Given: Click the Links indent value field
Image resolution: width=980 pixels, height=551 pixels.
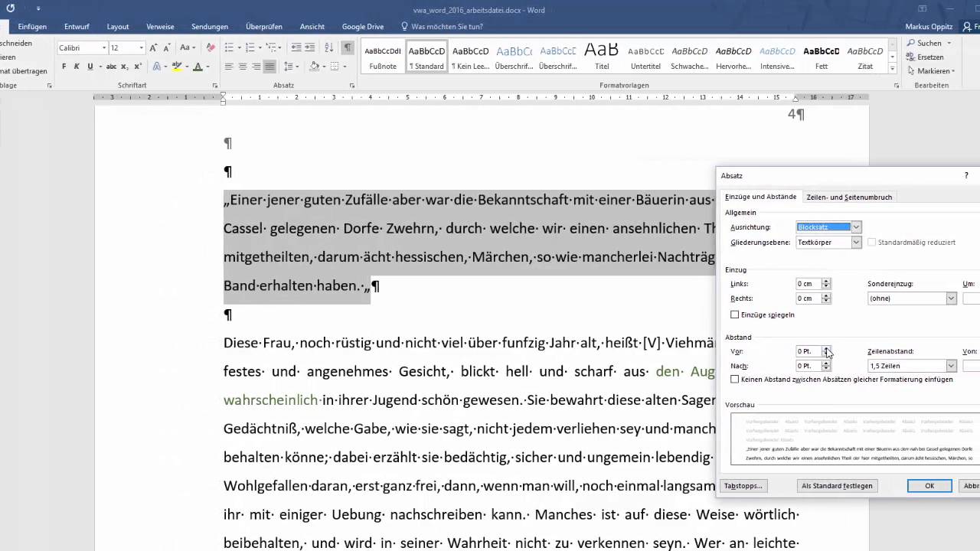Looking at the screenshot, I should point(808,284).
